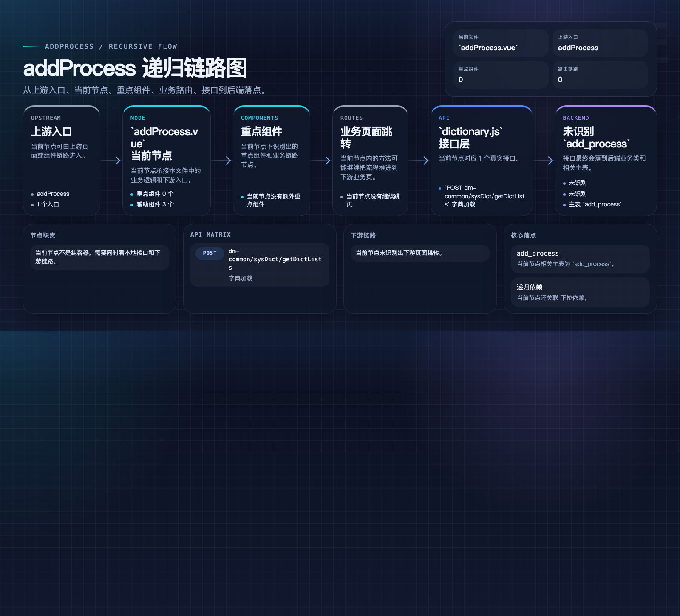Click the arrow between UPSTREAM and NODE cards

(x=111, y=161)
